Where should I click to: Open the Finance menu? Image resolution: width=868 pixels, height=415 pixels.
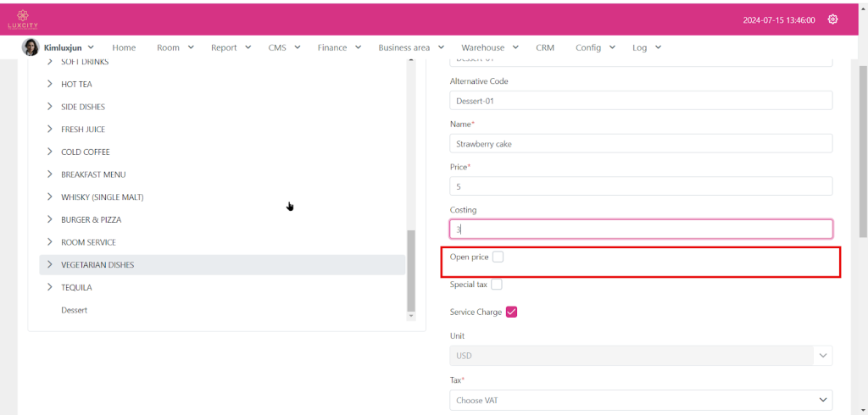click(x=339, y=47)
